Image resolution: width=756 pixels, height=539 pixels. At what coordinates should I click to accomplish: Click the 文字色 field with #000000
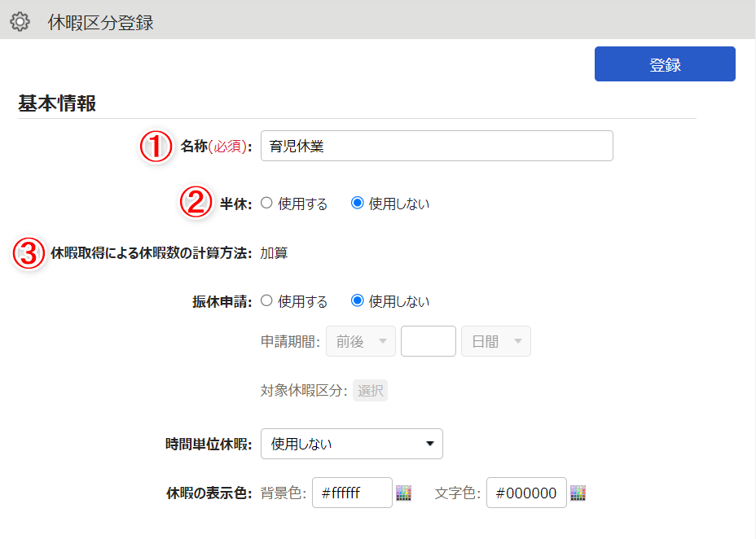pyautogui.click(x=526, y=493)
